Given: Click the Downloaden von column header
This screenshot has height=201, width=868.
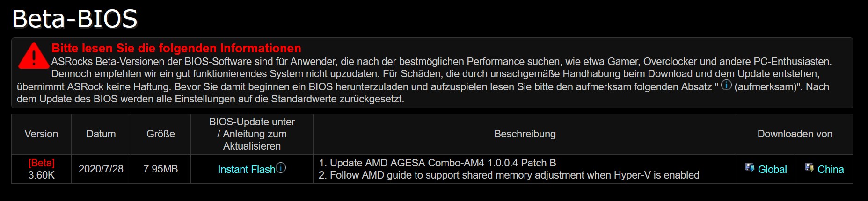Looking at the screenshot, I should [795, 134].
